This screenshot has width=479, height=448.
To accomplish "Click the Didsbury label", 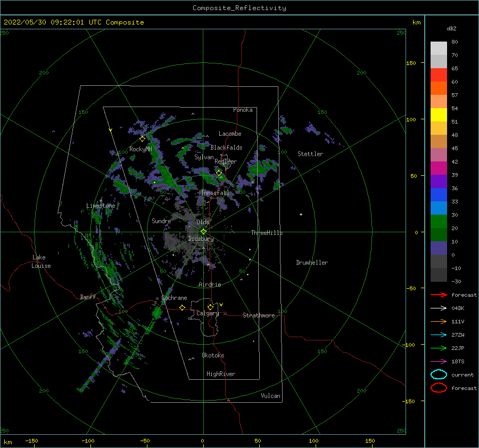I will coord(201,239).
